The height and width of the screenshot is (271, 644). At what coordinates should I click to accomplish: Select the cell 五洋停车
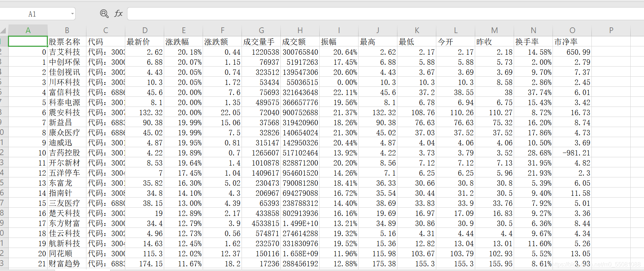(67, 173)
